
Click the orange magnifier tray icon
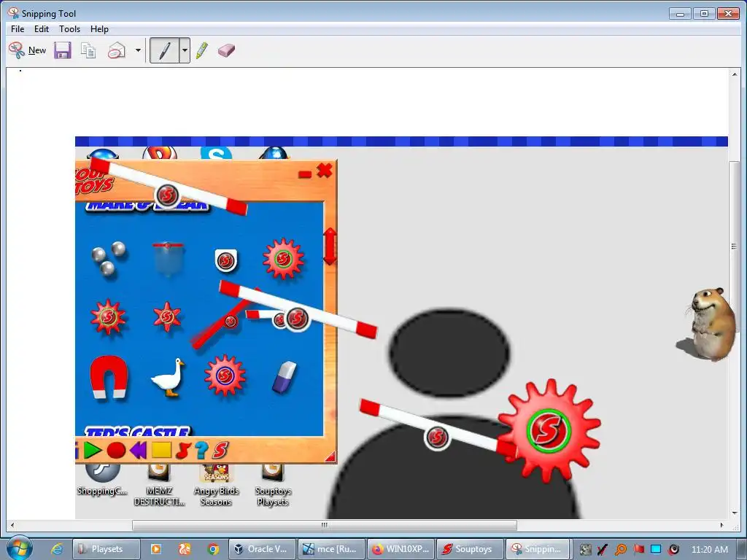point(620,550)
